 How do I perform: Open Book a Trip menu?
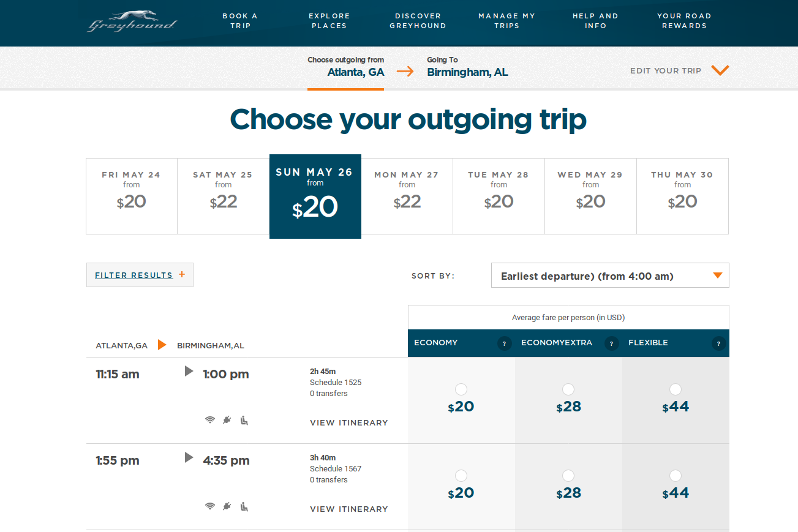click(241, 21)
